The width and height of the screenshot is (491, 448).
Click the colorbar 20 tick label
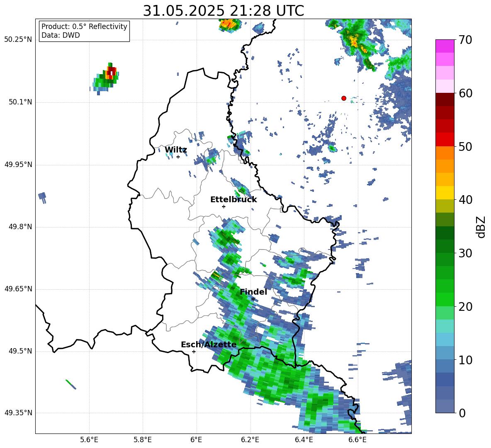465,307
